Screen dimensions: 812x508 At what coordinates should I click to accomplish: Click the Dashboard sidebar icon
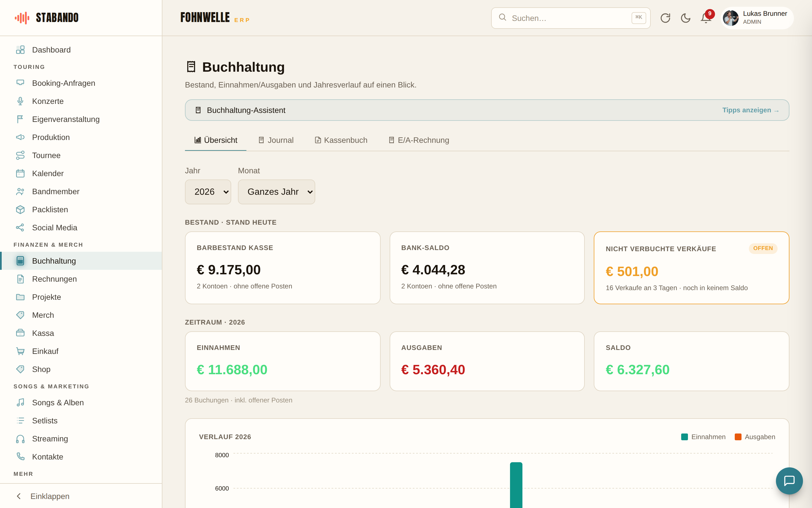(x=20, y=50)
